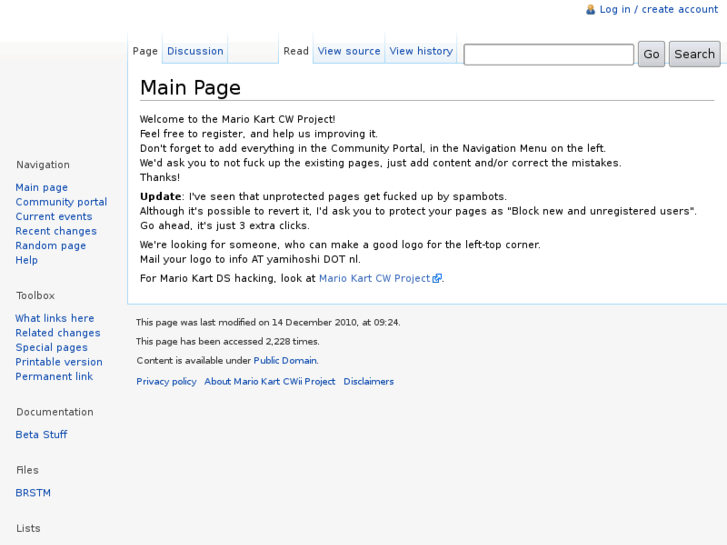Switch to the Page tab
This screenshot has height=545, width=727.
click(x=145, y=51)
